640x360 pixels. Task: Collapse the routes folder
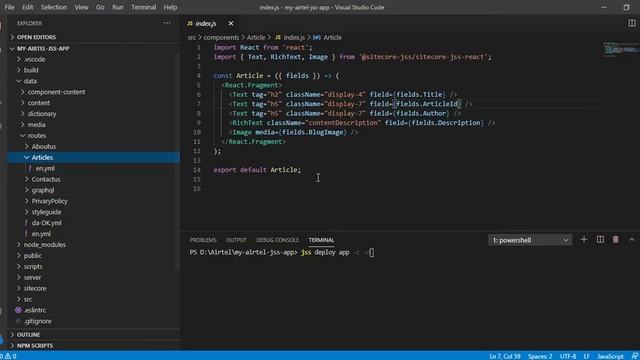coord(36,136)
